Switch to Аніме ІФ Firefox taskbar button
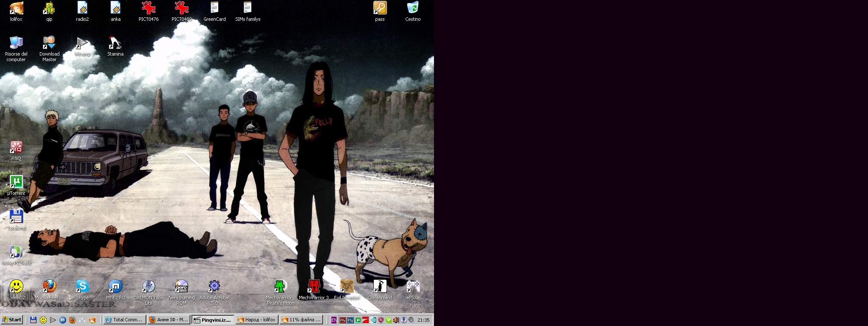868x326 pixels. point(168,320)
